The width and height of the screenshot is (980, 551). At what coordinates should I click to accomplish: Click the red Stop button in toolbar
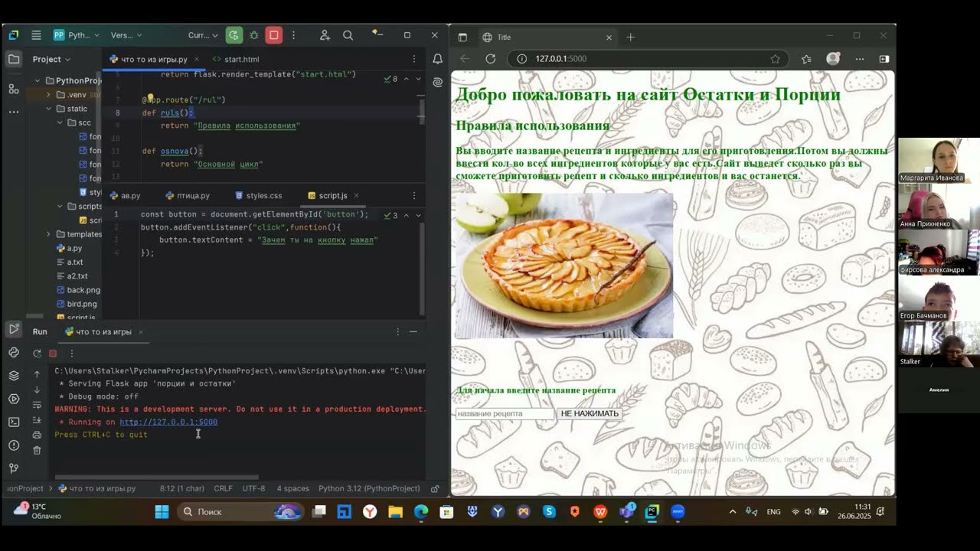pyautogui.click(x=274, y=35)
